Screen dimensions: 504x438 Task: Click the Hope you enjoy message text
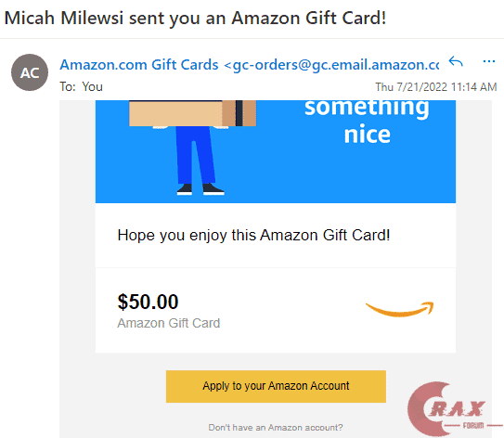tap(253, 235)
